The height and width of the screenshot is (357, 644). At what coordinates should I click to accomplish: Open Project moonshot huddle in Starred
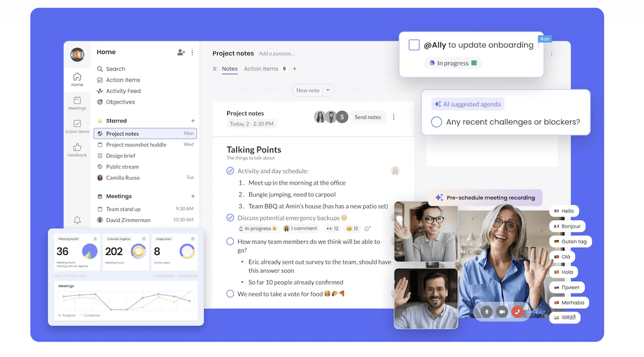click(136, 145)
